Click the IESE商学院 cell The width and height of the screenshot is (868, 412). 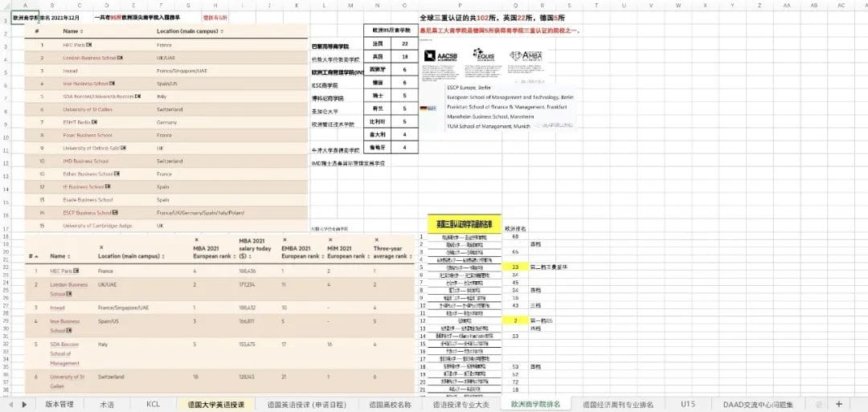pyautogui.click(x=325, y=86)
